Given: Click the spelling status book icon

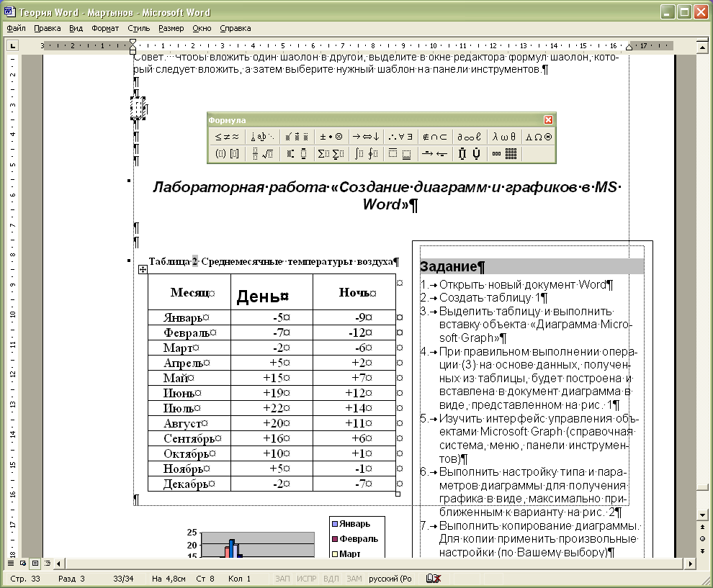Looking at the screenshot, I should (434, 579).
